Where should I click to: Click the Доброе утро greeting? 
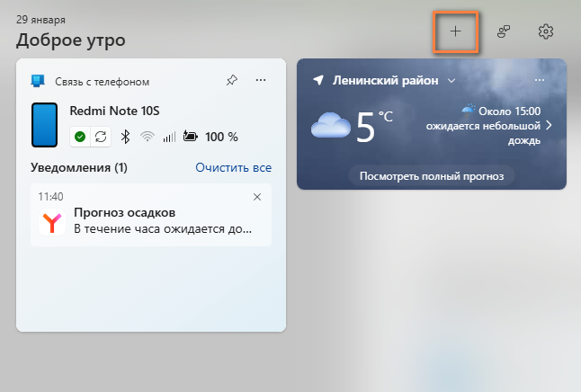pyautogui.click(x=71, y=40)
